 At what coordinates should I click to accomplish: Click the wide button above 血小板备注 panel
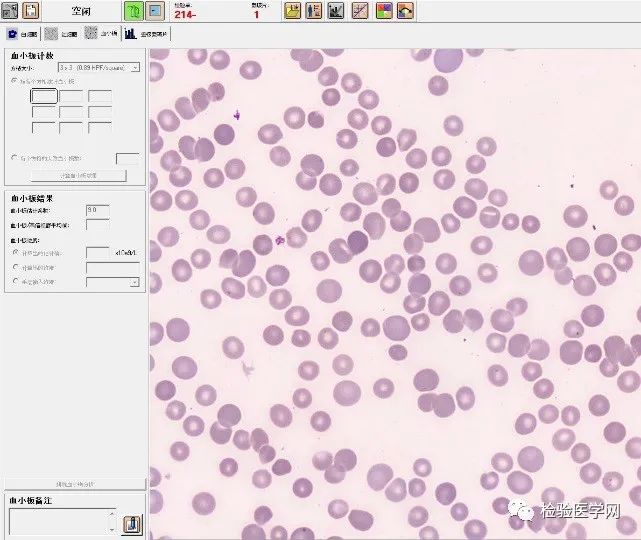point(74,484)
